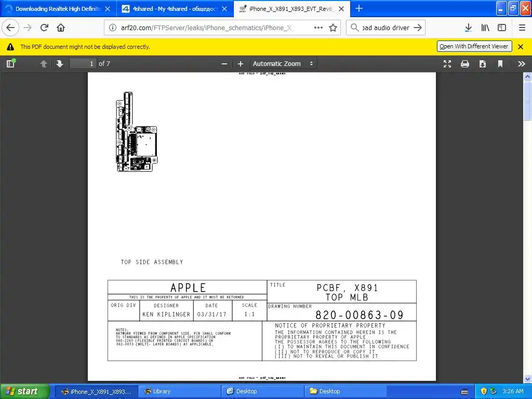Screen dimensions: 532x399
Task: Open the Library bookshelf icon
Action: (485, 28)
